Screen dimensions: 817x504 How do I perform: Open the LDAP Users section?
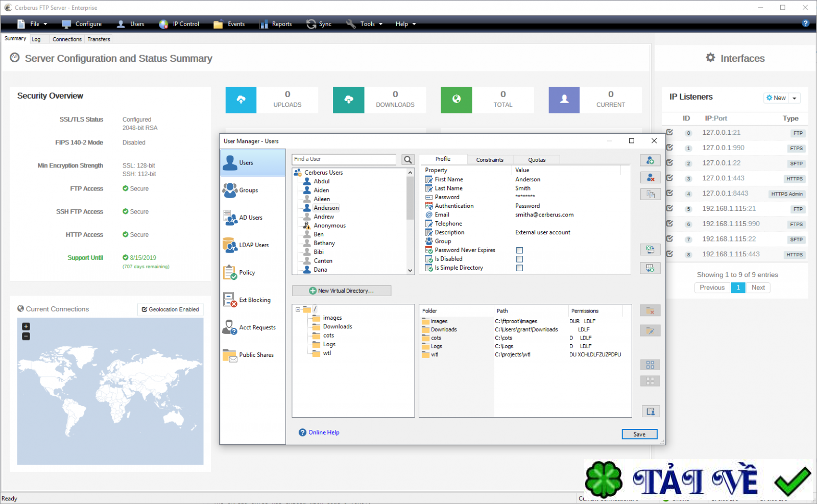coord(253,245)
